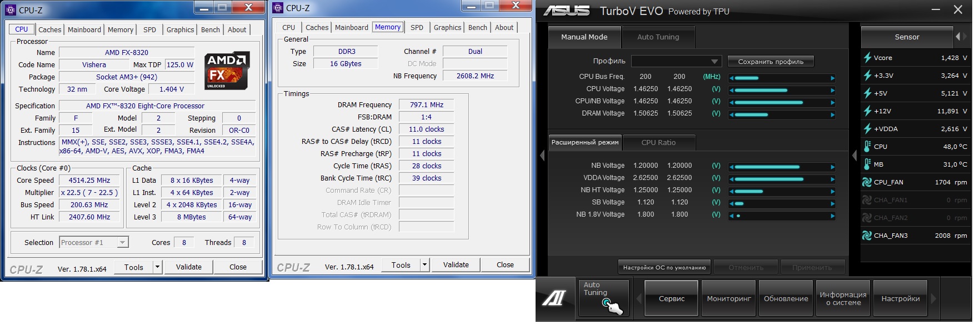Adjust the CPU/NB Voltage slider

click(x=782, y=103)
